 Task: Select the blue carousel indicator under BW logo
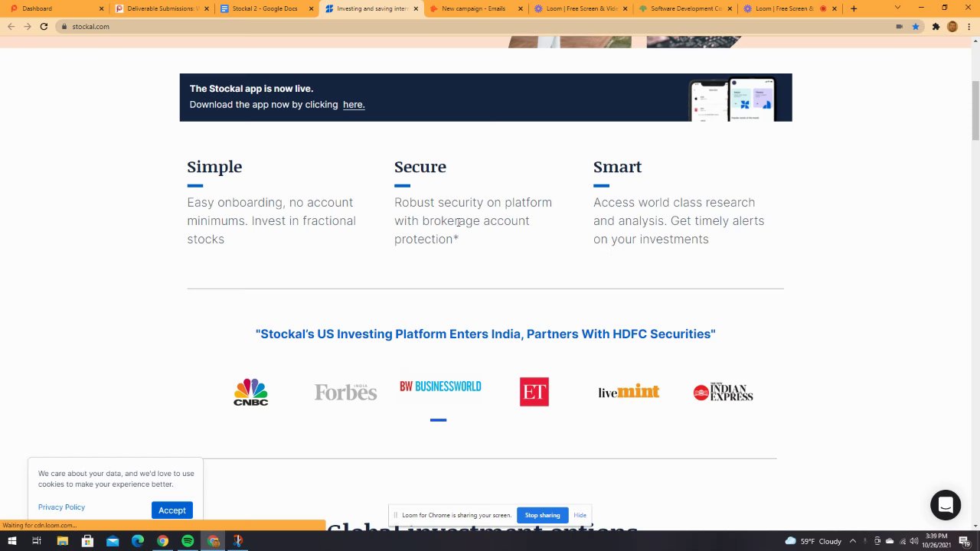(438, 419)
